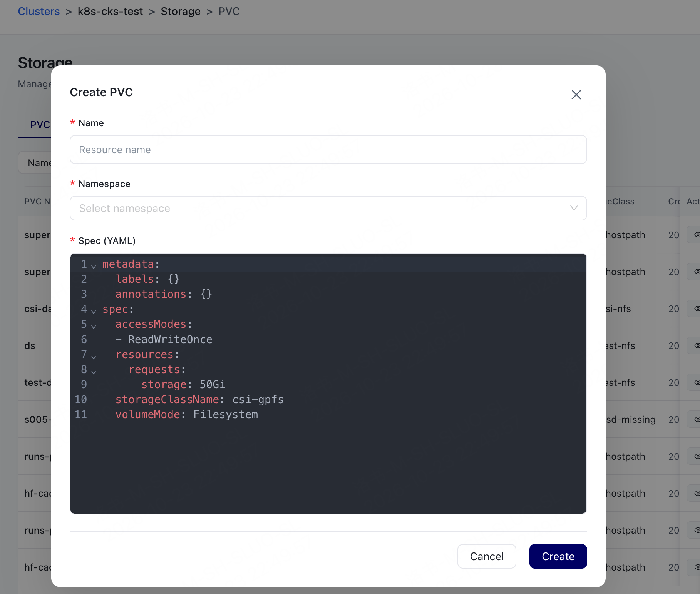Screen dimensions: 700x594
Task: Click the Resource name input field
Action: point(328,150)
